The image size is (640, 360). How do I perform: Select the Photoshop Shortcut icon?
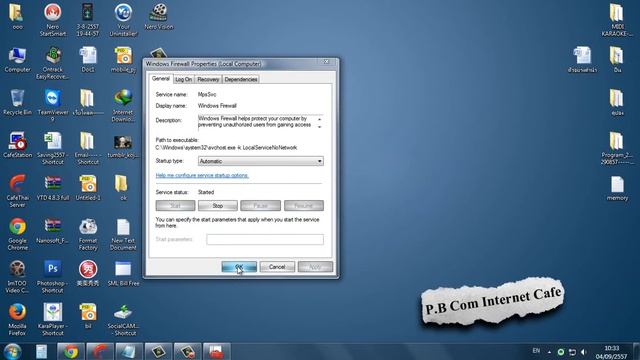53,276
